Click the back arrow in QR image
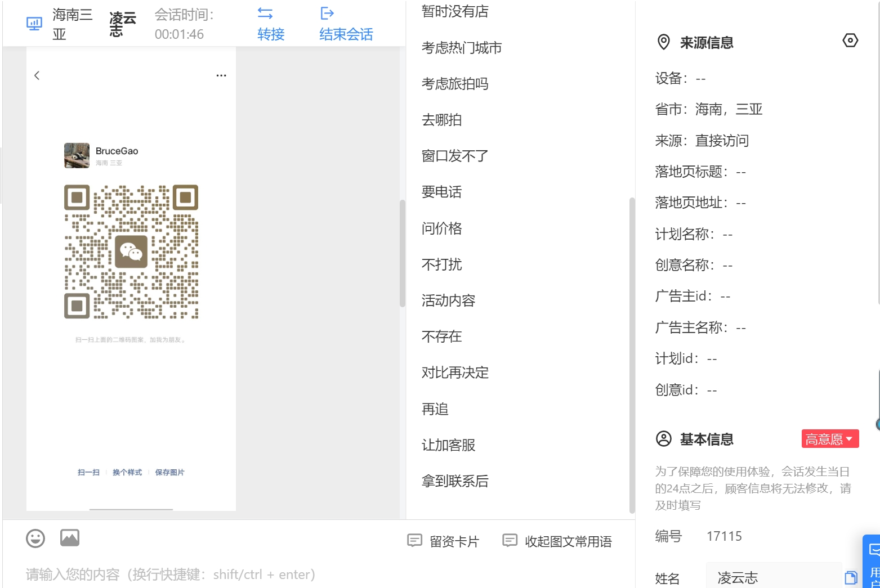 pyautogui.click(x=37, y=75)
